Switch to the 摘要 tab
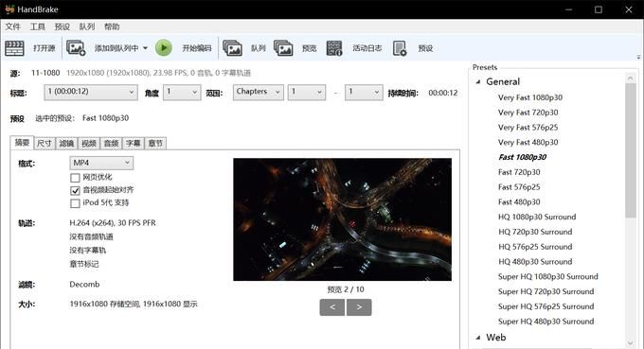Viewport: 644px width, 349px height. [x=22, y=143]
